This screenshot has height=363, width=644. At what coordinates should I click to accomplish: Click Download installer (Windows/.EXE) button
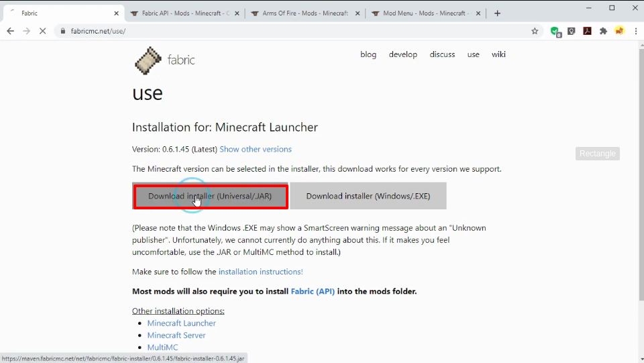368,196
